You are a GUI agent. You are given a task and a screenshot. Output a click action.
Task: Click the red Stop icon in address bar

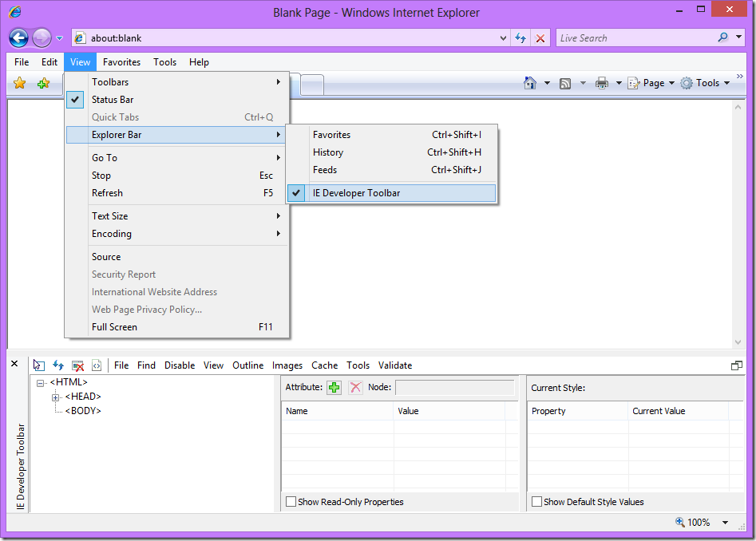540,38
